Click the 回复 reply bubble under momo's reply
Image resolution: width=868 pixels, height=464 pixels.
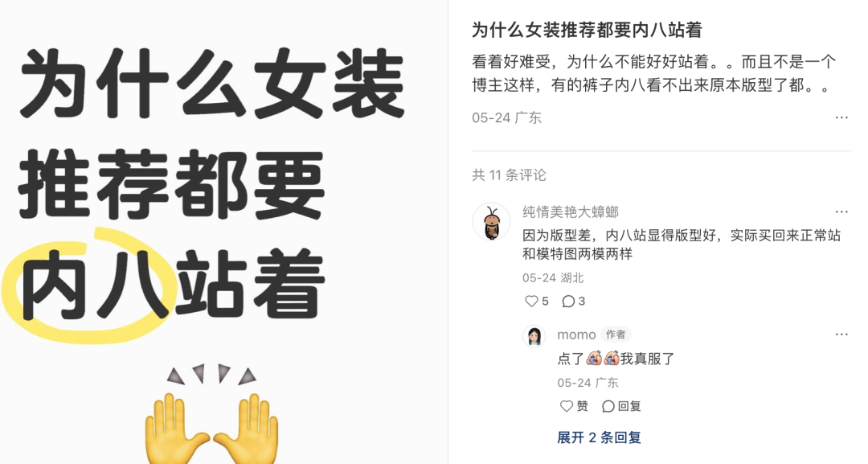[621, 406]
